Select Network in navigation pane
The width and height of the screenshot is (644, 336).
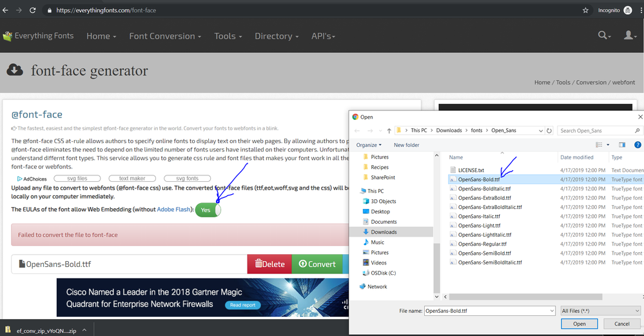[x=373, y=287]
